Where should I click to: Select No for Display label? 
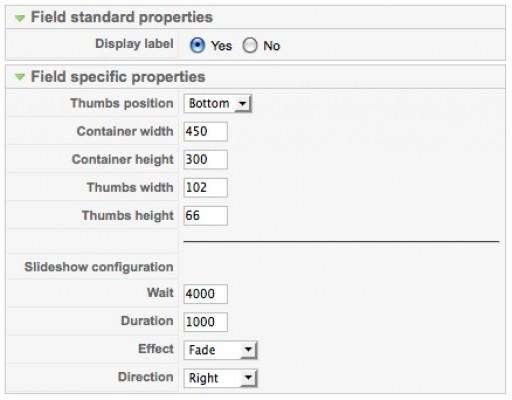click(250, 45)
